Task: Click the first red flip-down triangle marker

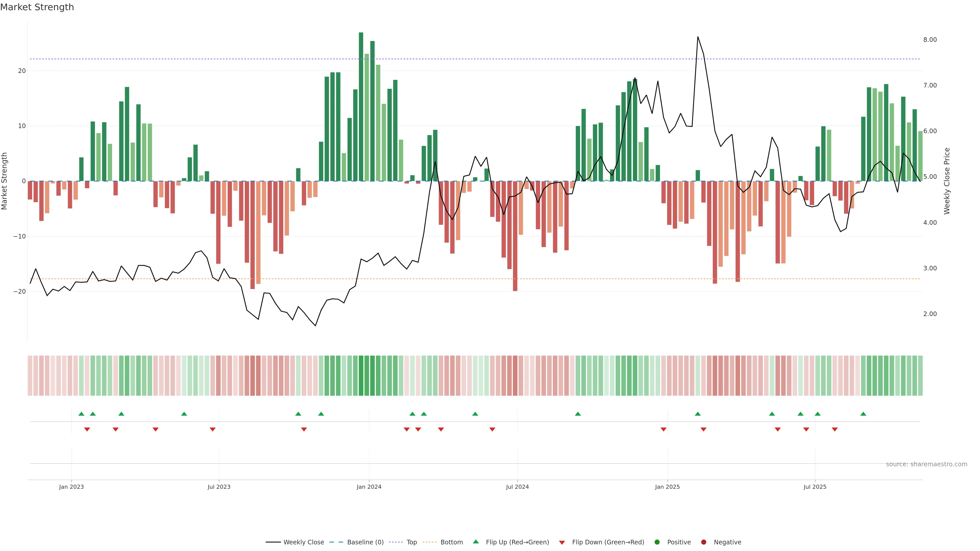Action: [87, 429]
